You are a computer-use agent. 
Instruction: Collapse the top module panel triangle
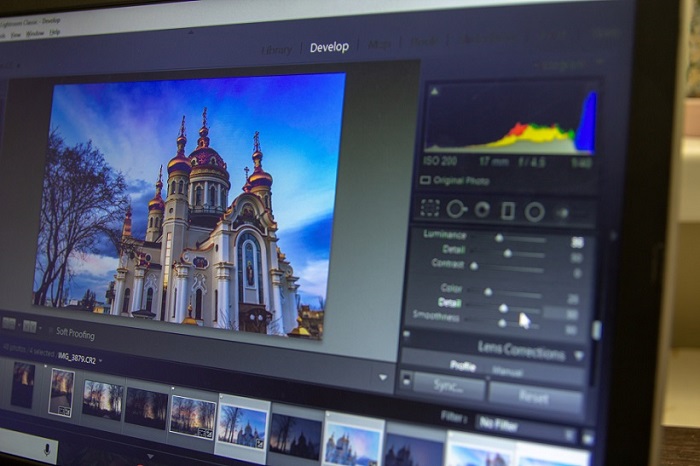click(191, 33)
